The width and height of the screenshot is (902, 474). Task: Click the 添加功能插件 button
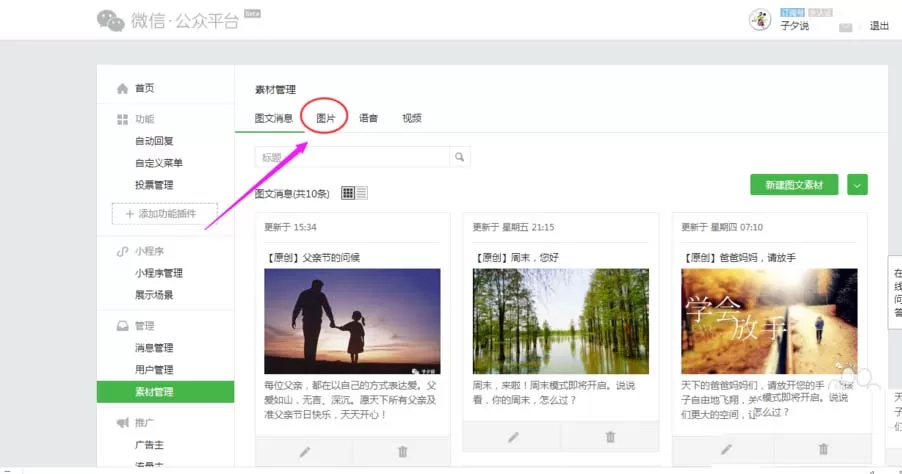tap(165, 214)
